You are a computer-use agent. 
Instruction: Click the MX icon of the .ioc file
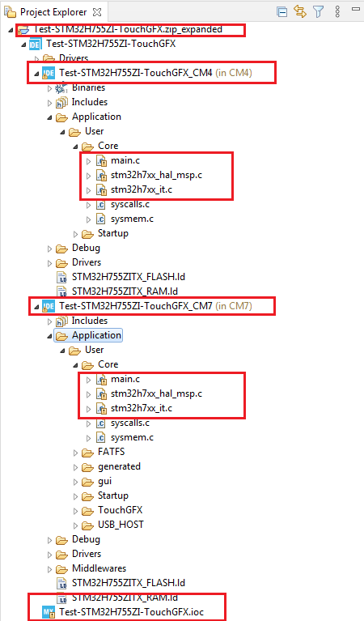(x=49, y=612)
